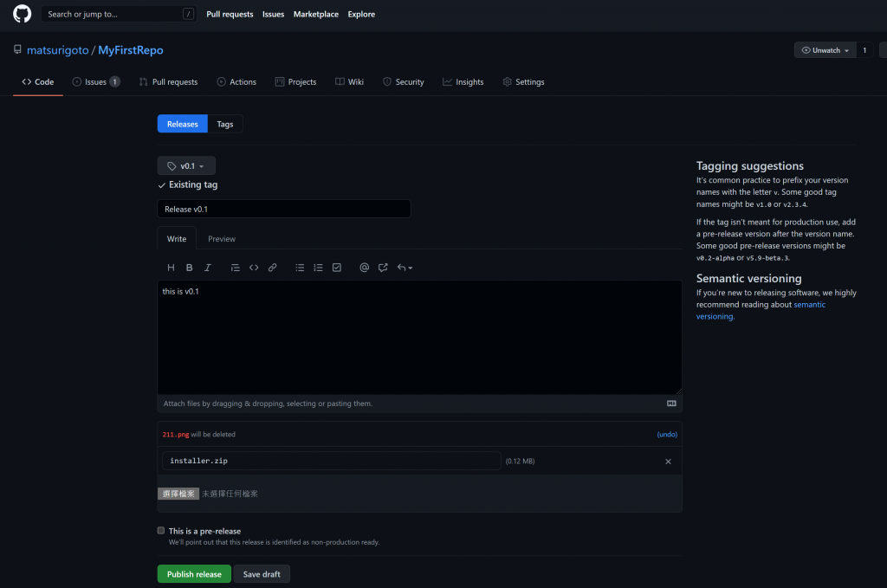Insert a quote block
This screenshot has height=588, width=887.
(x=236, y=268)
